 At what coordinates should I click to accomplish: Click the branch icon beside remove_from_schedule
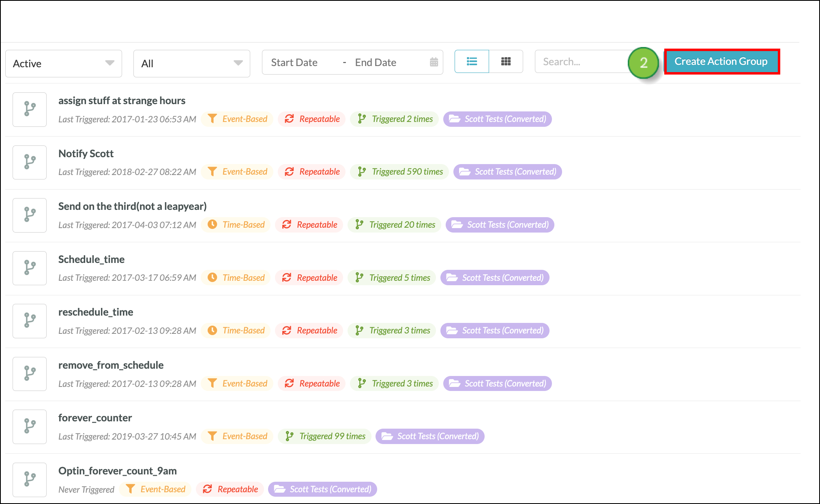(30, 374)
